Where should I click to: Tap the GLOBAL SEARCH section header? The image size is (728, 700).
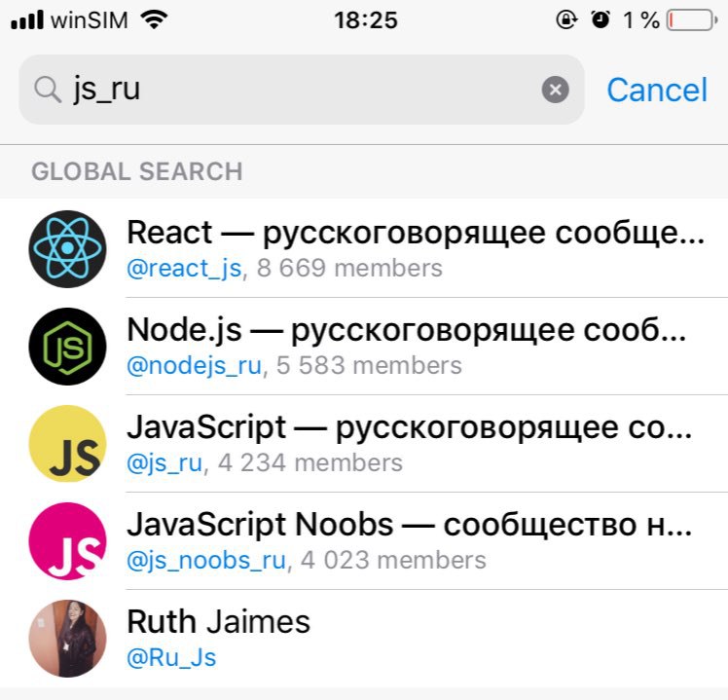coord(137,171)
